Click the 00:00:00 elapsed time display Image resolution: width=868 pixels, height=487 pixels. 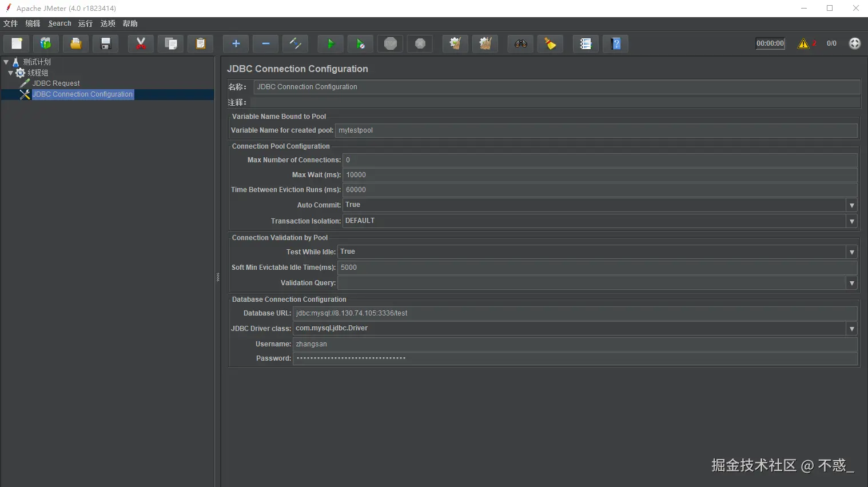(770, 43)
